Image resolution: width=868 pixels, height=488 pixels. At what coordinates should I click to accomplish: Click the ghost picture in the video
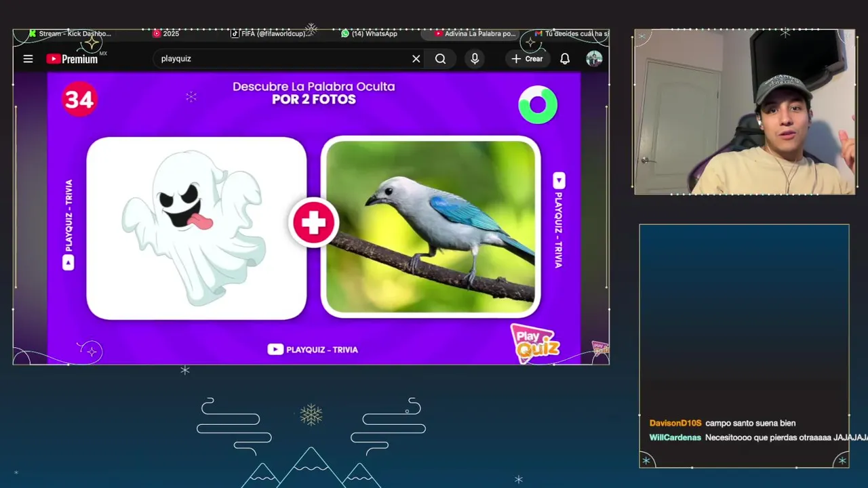coord(197,228)
